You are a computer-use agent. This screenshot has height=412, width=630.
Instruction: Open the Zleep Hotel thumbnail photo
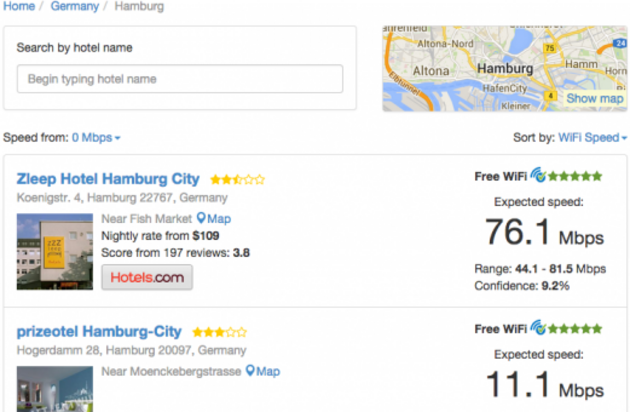[54, 251]
